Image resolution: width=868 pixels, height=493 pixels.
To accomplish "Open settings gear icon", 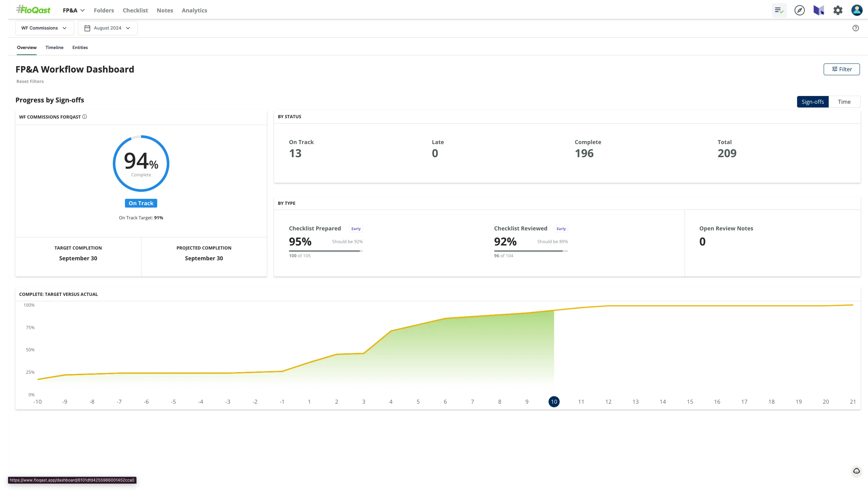I will click(x=838, y=10).
